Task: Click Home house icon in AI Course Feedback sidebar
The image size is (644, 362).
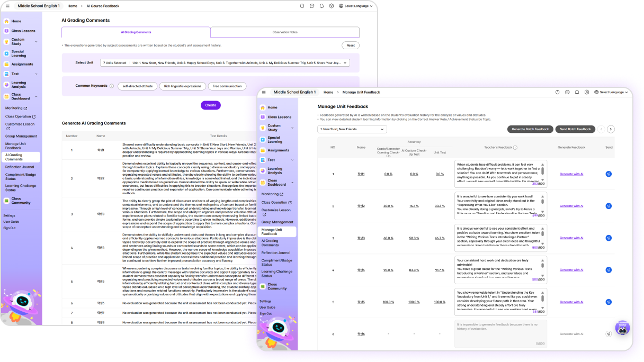Action: pos(6,21)
